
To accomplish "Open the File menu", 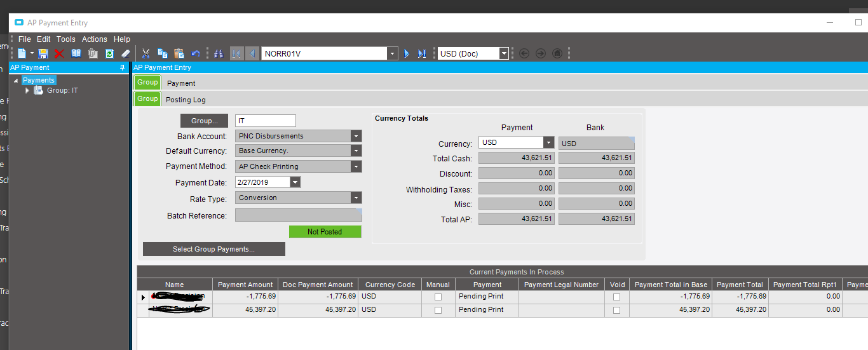I will point(24,39).
